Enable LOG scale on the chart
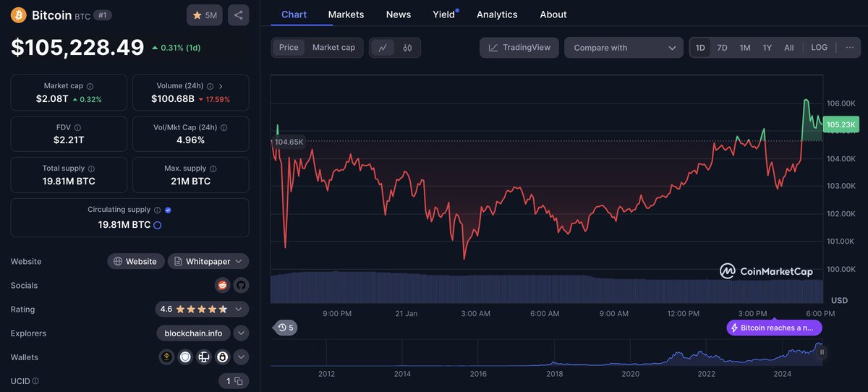Viewport: 868px width, 392px height. tap(819, 47)
